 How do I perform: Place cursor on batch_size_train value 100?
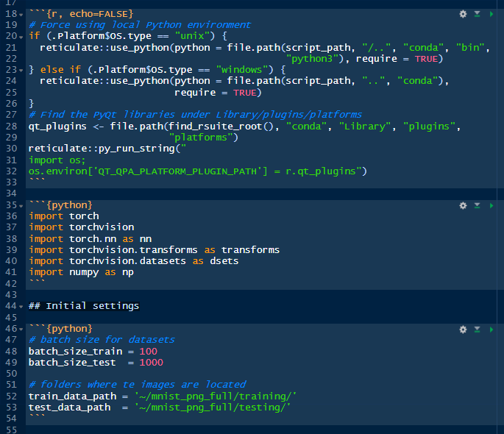[x=148, y=351]
